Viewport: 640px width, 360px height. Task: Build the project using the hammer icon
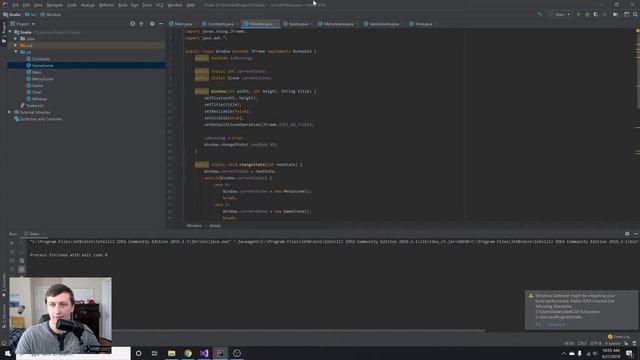540,14
